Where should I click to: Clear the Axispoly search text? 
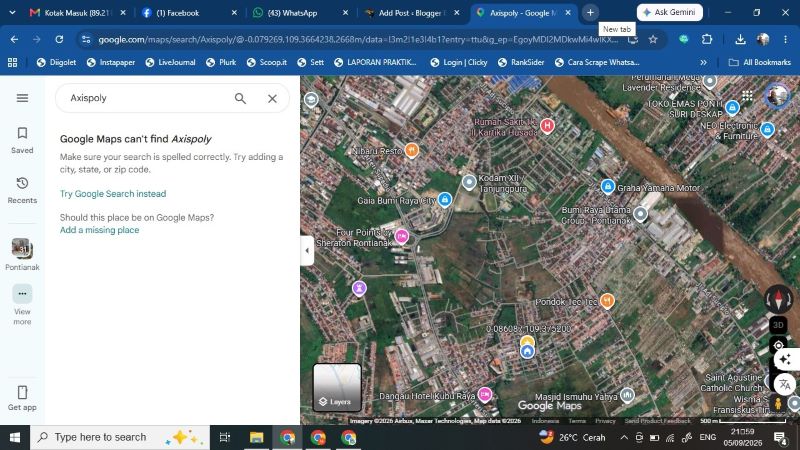[272, 98]
